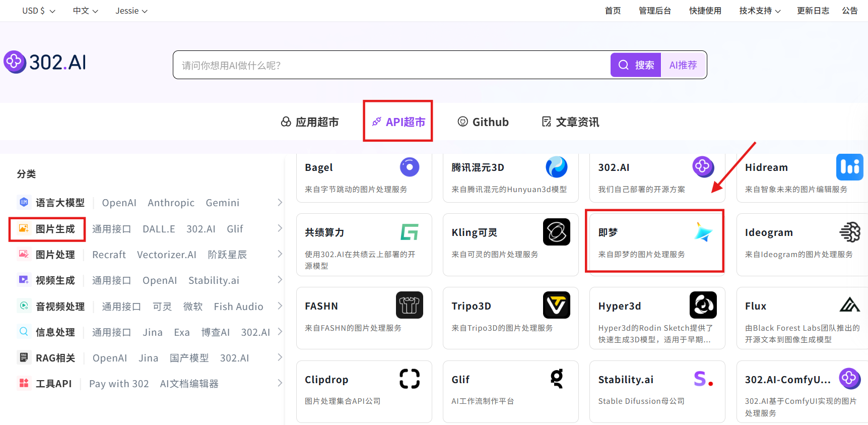Expand the 工具API row chevron
The height and width of the screenshot is (425, 868).
click(280, 383)
